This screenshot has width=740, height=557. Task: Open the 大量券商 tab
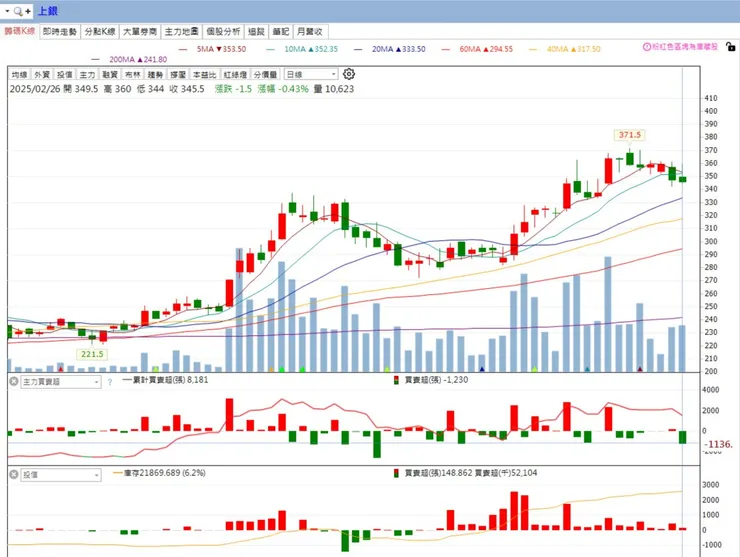[x=140, y=32]
